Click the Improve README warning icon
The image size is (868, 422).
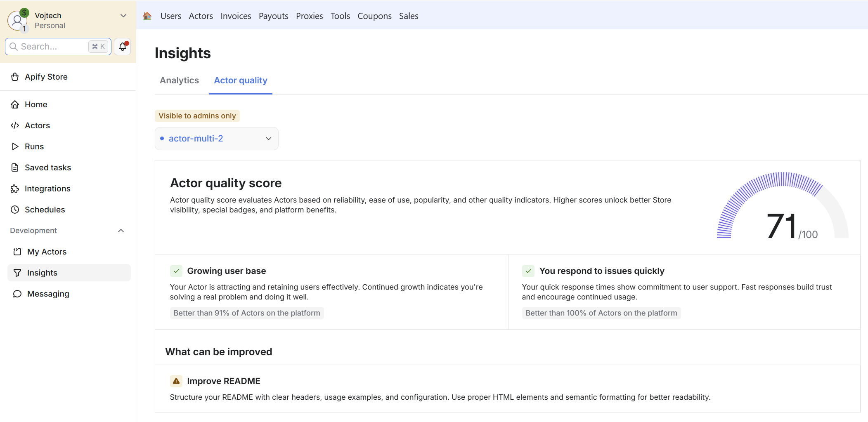click(x=176, y=381)
